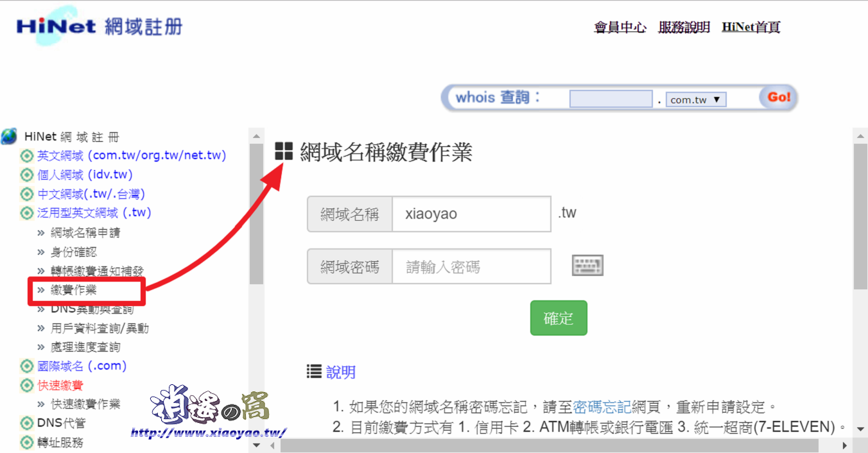This screenshot has width=868, height=453.
Task: Click the 網域名稱繳費作業 heading
Action: [386, 152]
